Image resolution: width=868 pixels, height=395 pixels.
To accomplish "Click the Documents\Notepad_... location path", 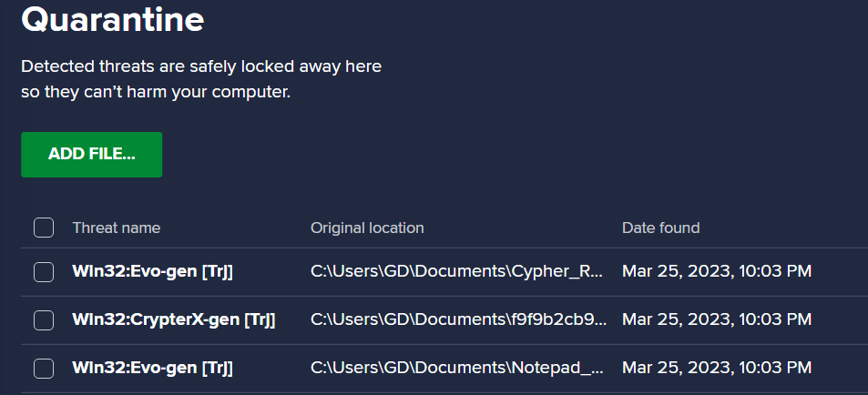I will [x=458, y=368].
